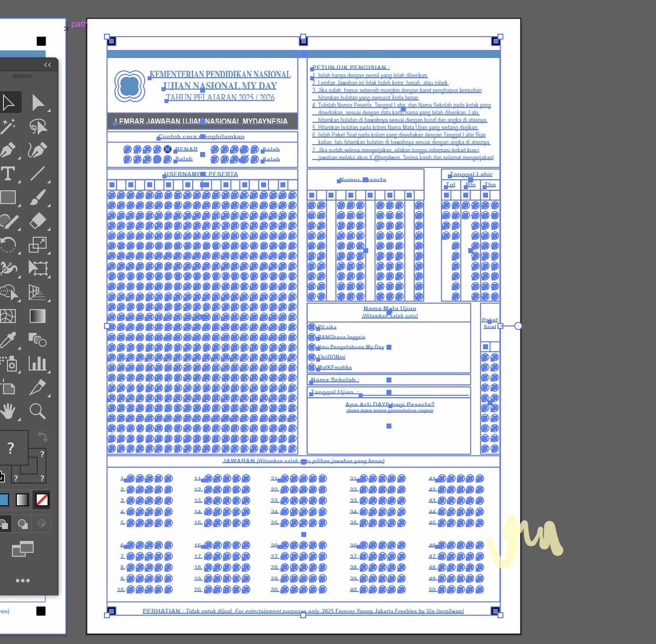The height and width of the screenshot is (644, 656).
Task: Activate the Artboard tool
Action: point(8,388)
